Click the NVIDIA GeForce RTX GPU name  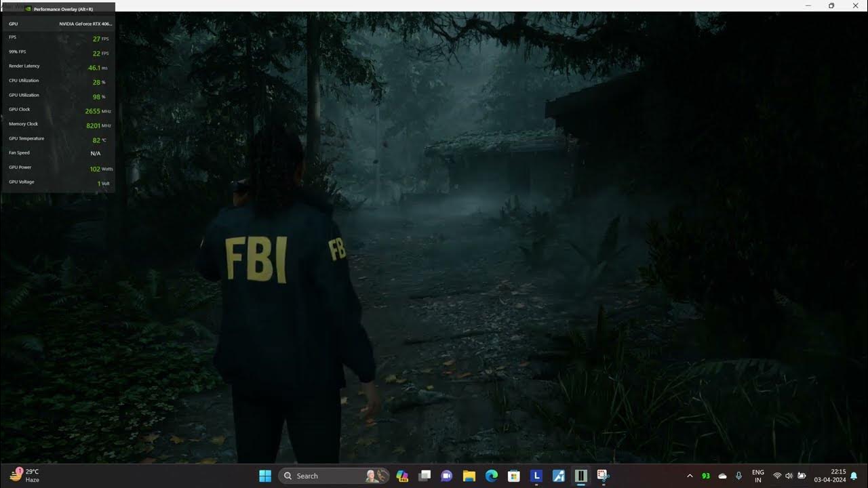coord(85,24)
